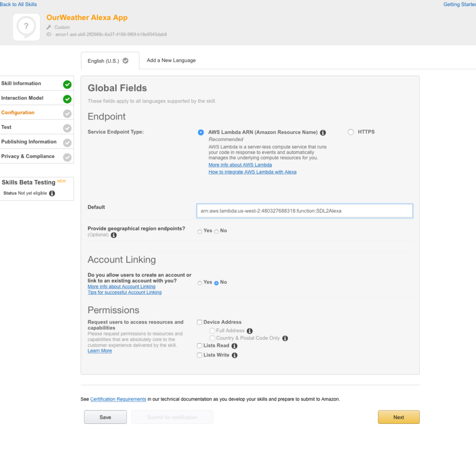Open More info about AWS Lambda link
The image size is (476, 455).
[x=240, y=165]
